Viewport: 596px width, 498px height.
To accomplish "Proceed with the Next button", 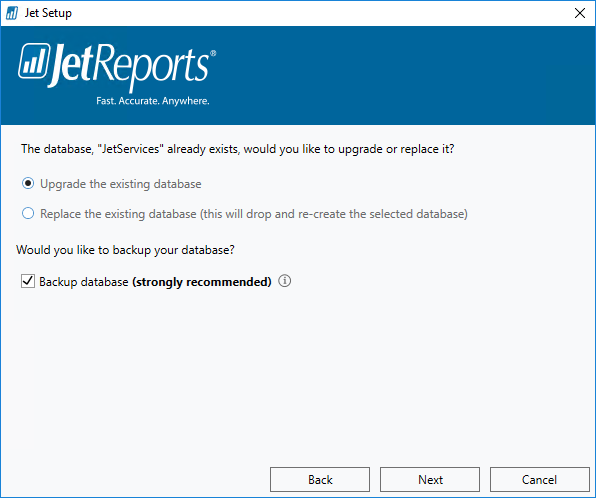I will click(x=430, y=479).
